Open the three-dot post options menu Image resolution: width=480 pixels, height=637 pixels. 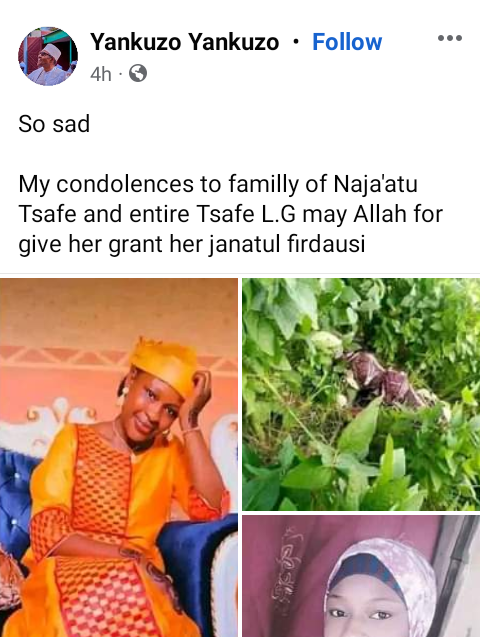tap(450, 38)
